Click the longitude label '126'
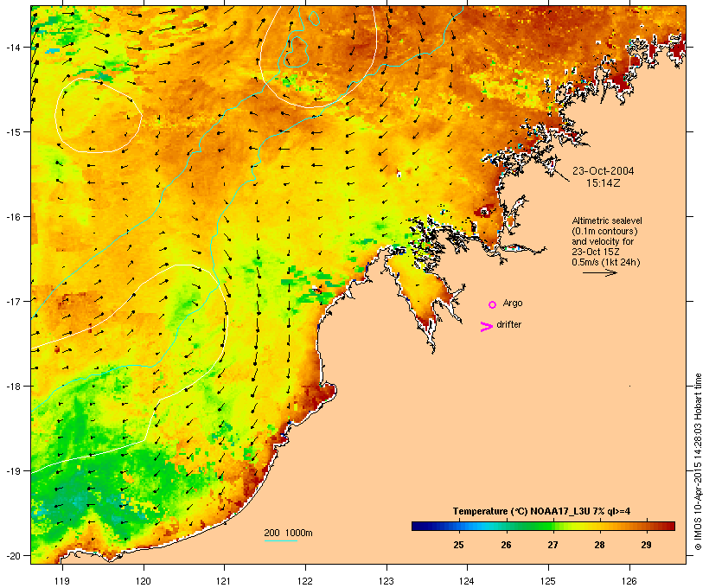The image size is (709, 588). (629, 581)
